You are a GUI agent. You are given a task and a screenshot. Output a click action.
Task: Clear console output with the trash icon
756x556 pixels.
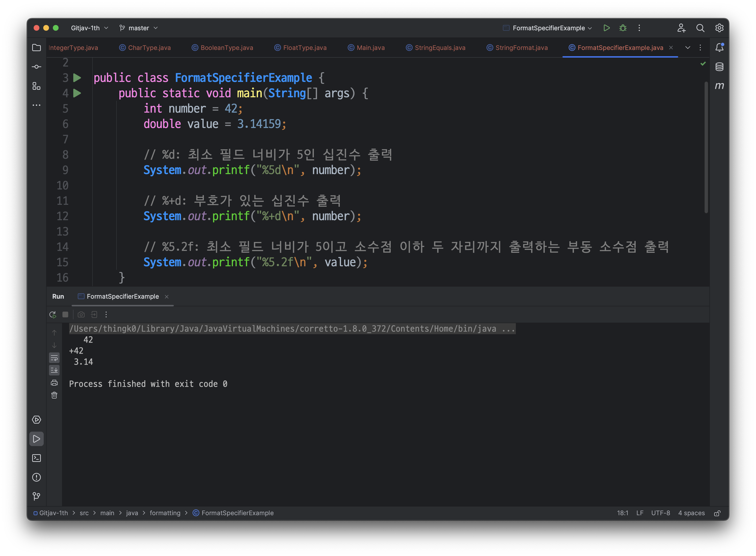coord(54,395)
